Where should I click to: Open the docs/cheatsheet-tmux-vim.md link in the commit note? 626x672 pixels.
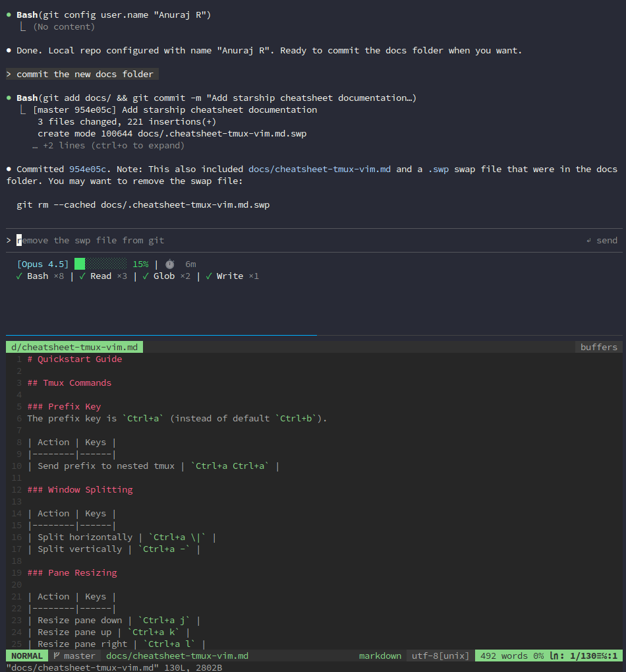(319, 169)
